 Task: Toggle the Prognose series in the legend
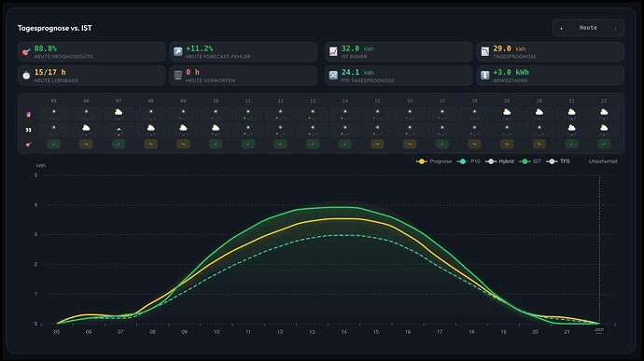[434, 161]
